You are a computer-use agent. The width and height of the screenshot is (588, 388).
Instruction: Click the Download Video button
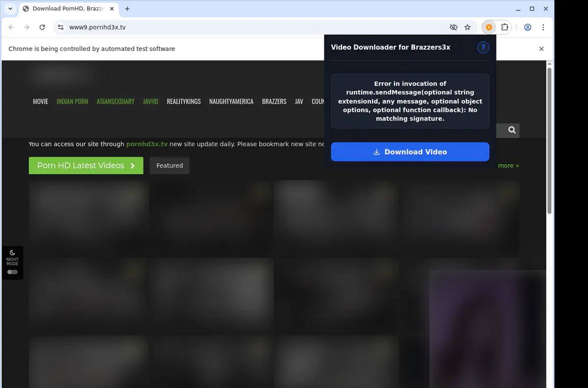(410, 152)
